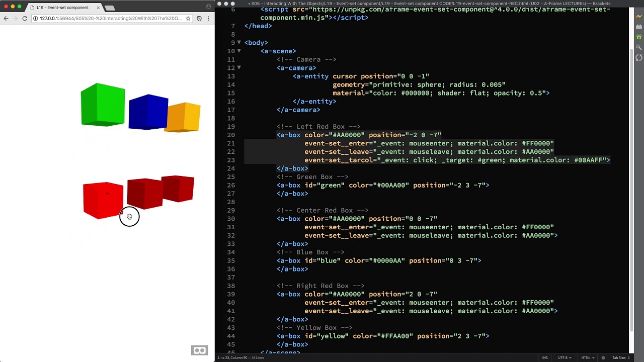
Task: Go back in Chrome browser
Action: click(x=6, y=18)
